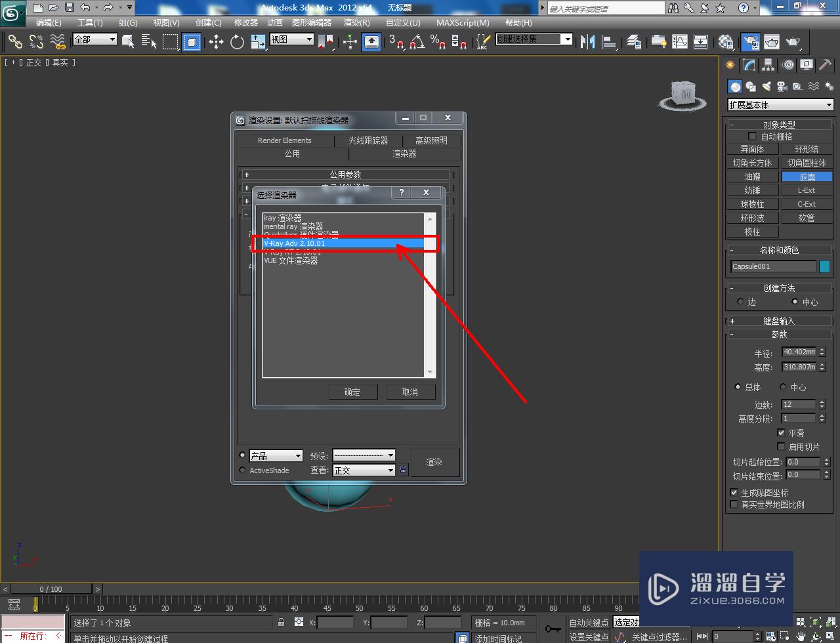Click the 半径 value field
The width and height of the screenshot is (840, 643).
[799, 352]
